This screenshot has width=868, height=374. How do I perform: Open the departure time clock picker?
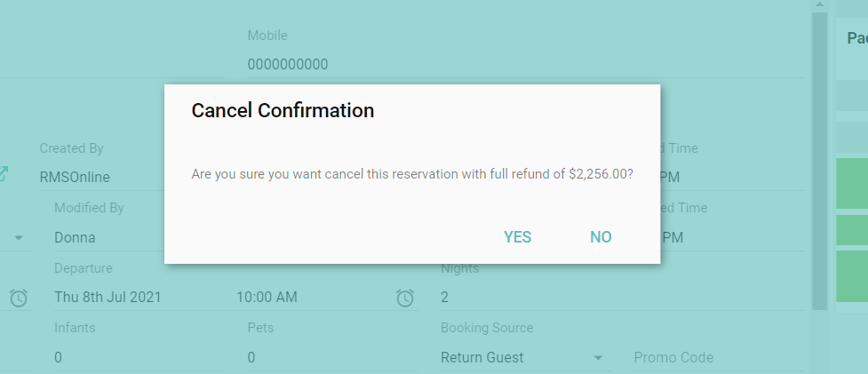click(x=405, y=298)
